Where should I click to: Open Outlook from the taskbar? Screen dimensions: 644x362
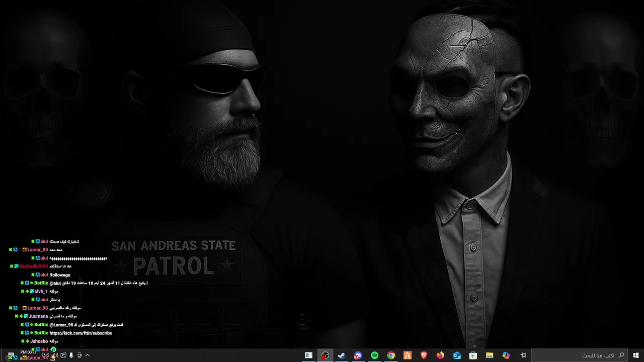click(x=457, y=355)
